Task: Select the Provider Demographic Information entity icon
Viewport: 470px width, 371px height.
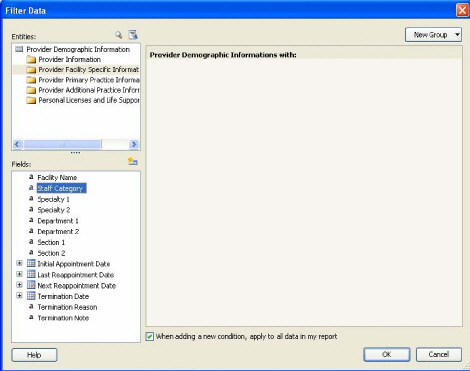Action: [x=19, y=49]
